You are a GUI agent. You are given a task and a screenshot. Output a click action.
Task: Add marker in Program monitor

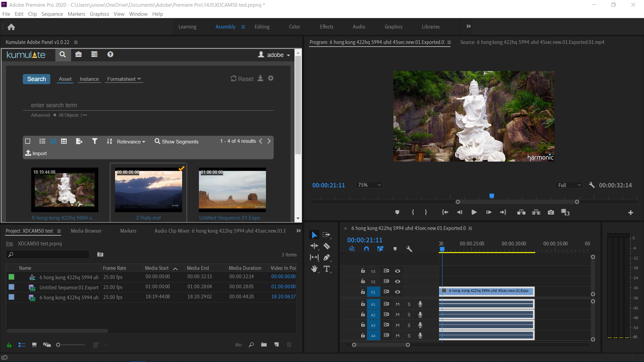397,213
